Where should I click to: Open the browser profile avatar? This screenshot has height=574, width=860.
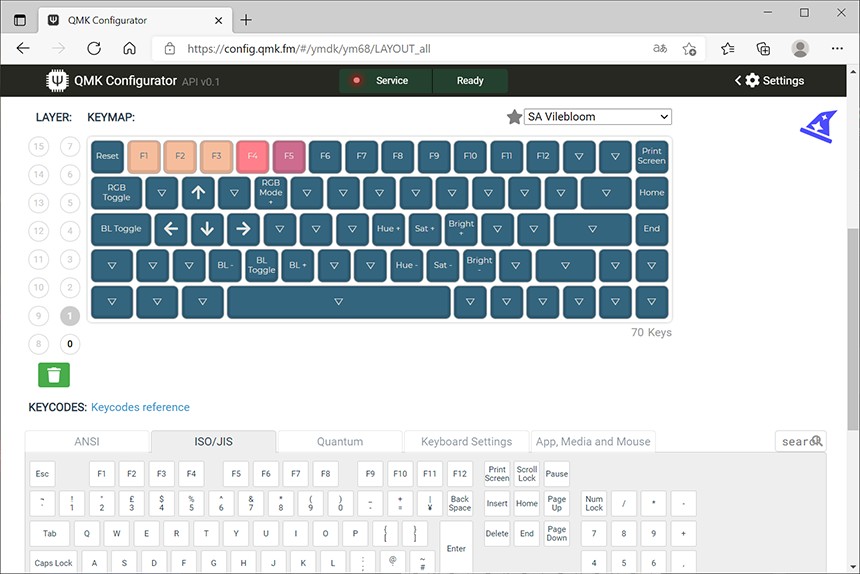tap(800, 49)
